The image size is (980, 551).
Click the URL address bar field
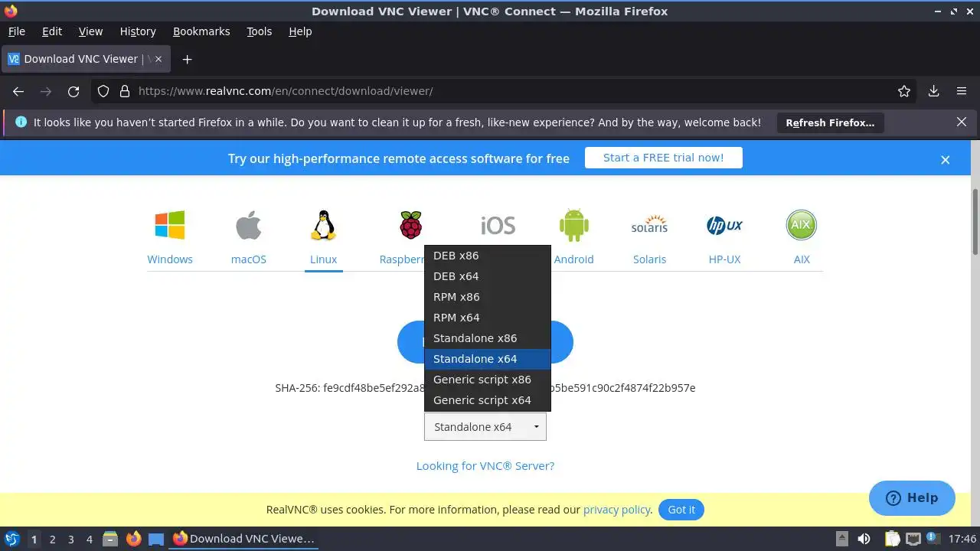[505, 91]
